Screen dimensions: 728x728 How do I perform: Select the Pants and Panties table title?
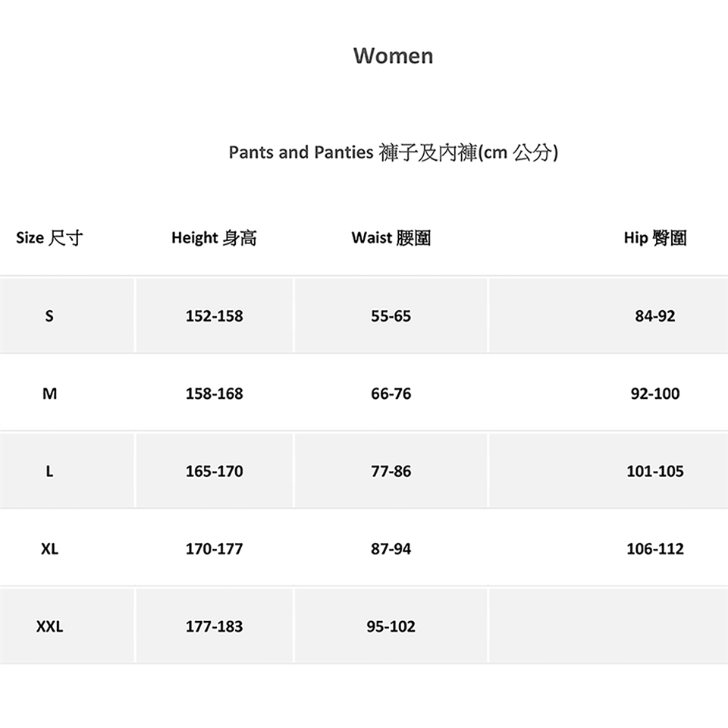(394, 153)
